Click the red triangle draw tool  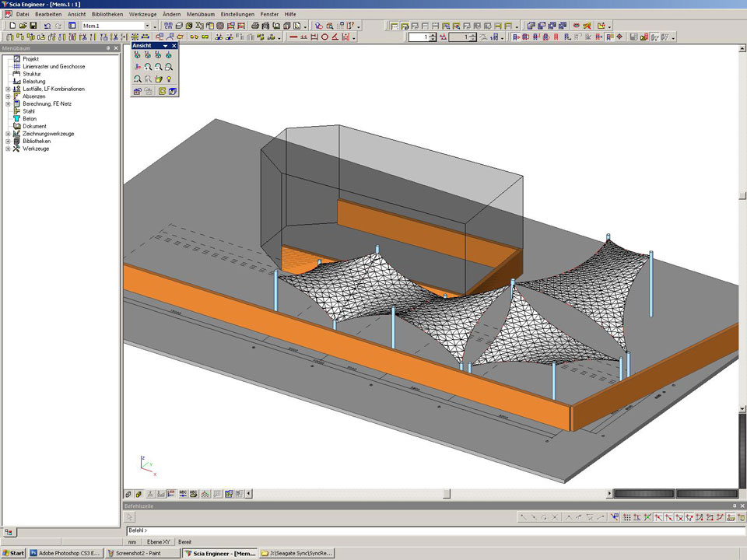(335, 37)
